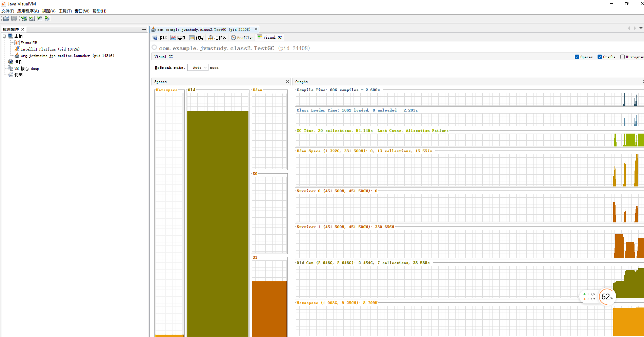Click the Java icon on the TestGC document tab
The image size is (644, 337).
[x=153, y=29]
